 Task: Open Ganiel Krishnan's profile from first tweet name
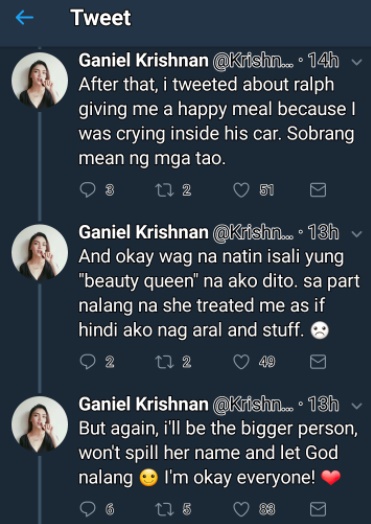click(143, 60)
